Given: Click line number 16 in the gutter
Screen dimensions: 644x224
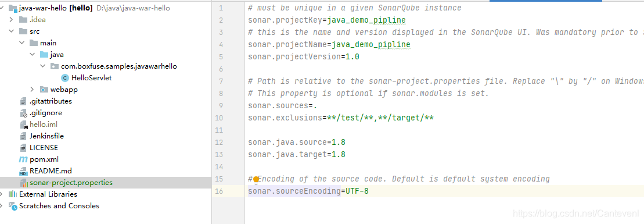Looking at the screenshot, I should coord(220,191).
